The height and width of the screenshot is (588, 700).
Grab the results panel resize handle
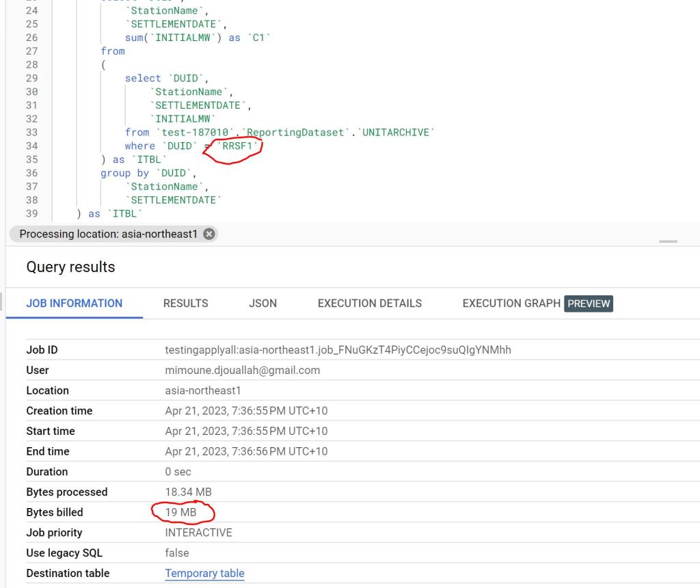coord(668,241)
